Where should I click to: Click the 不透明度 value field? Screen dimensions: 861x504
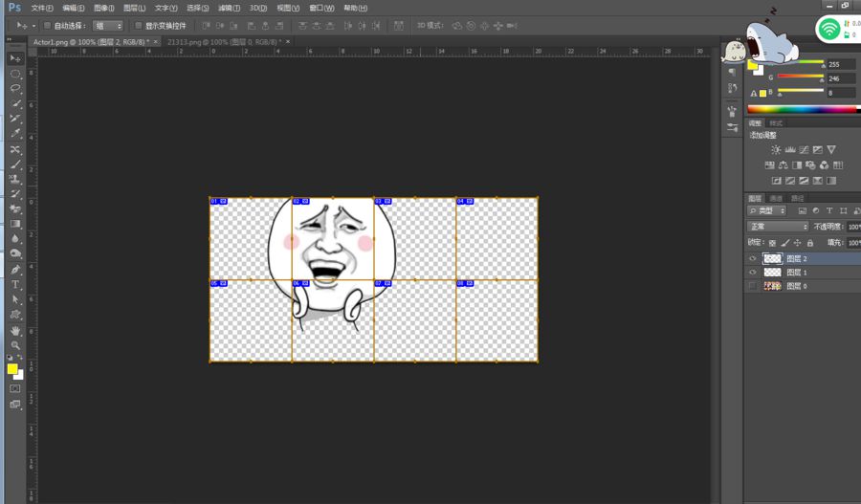click(853, 227)
